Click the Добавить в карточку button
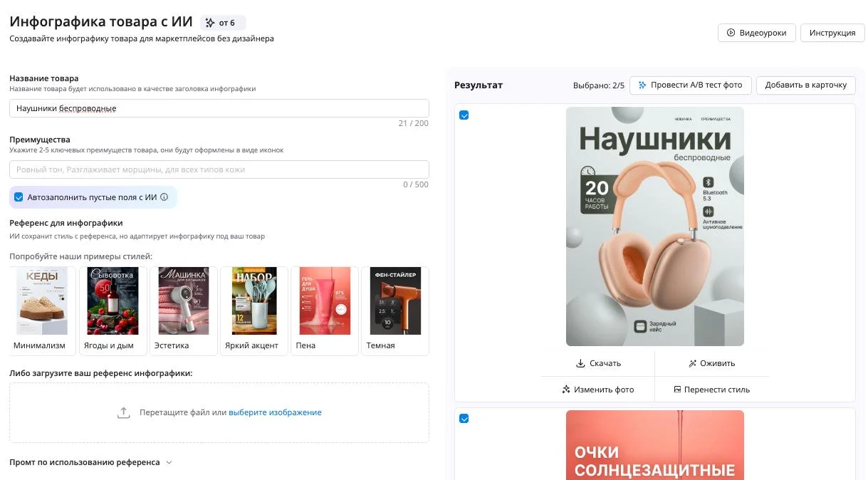Image resolution: width=868 pixels, height=480 pixels. tap(805, 85)
